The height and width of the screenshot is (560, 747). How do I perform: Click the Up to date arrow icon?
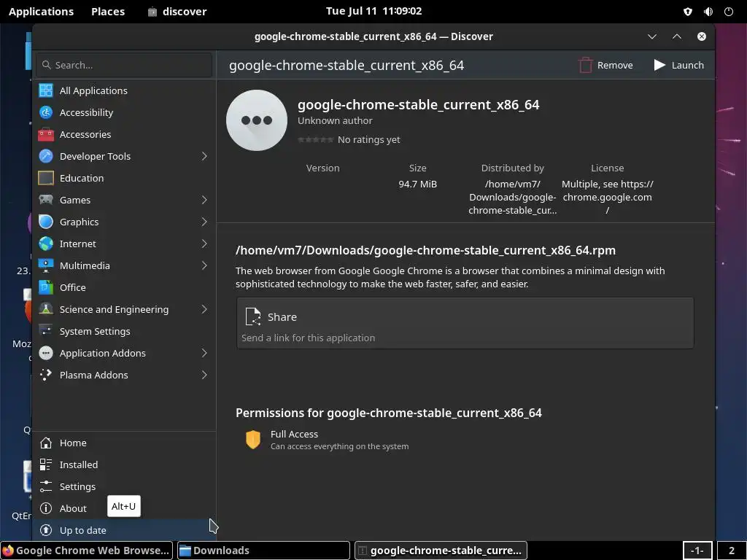(x=46, y=530)
